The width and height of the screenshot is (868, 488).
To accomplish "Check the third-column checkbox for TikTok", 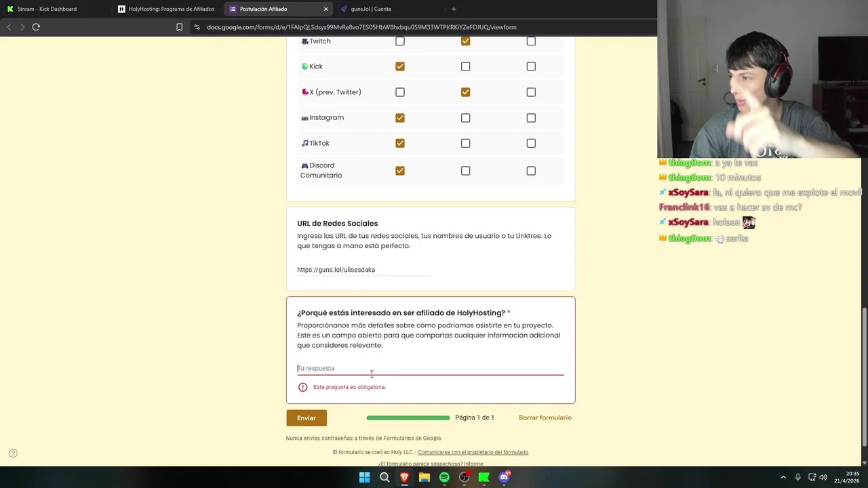I will 531,143.
